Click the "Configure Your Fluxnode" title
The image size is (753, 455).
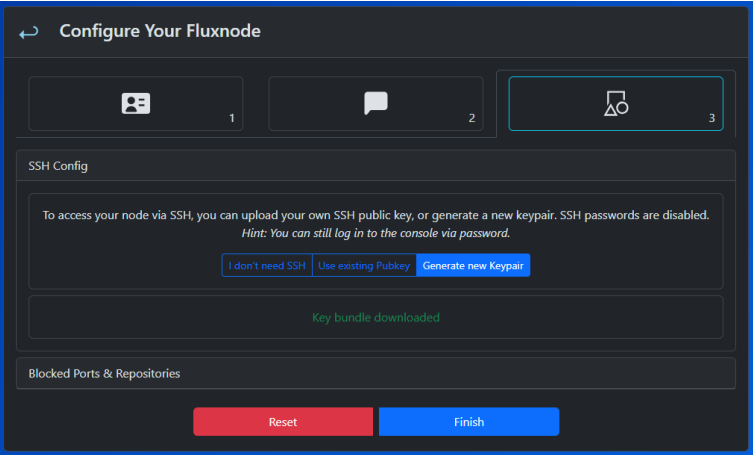(x=160, y=32)
